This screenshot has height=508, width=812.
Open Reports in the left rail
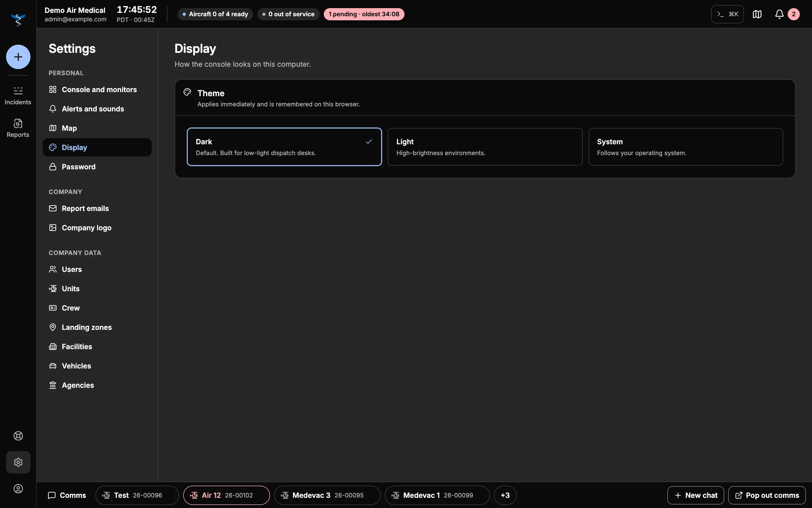pos(18,128)
